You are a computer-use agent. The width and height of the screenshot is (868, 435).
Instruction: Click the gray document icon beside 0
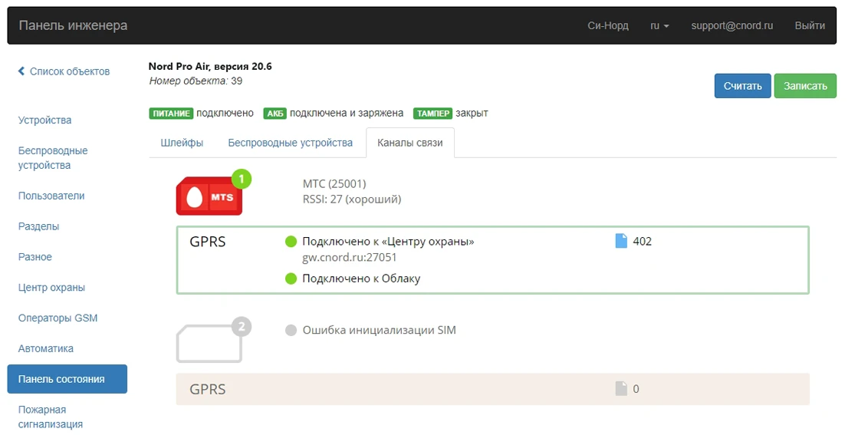(x=621, y=389)
